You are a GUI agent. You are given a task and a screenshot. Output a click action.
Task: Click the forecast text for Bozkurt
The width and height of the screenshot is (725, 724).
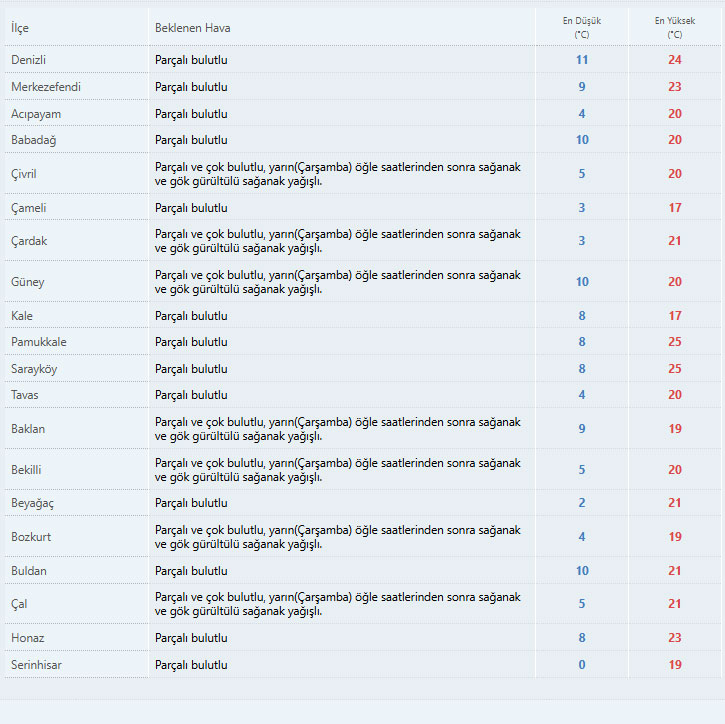(x=337, y=537)
